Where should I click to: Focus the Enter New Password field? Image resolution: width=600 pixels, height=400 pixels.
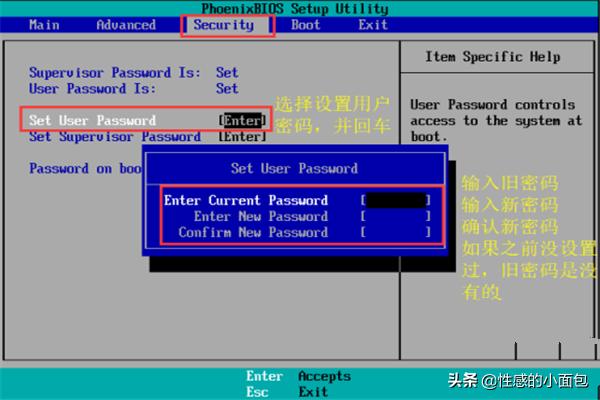396,216
